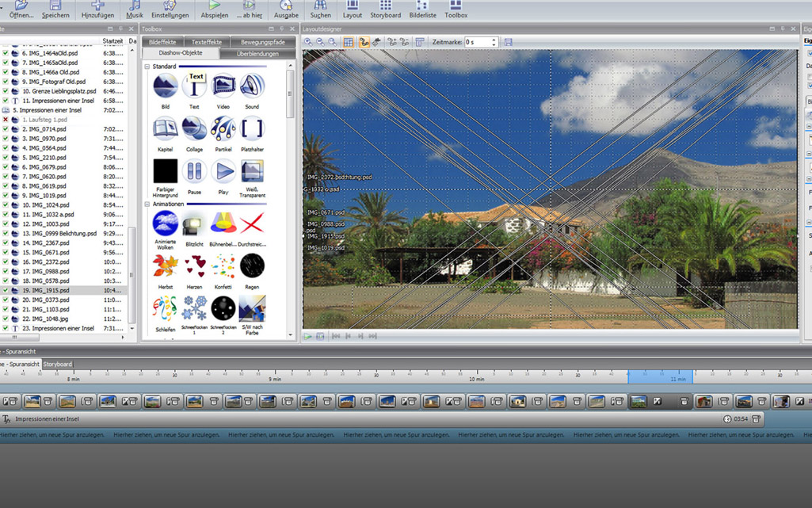
Task: Click the Abspielen play icon in the toolbar
Action: point(214,6)
